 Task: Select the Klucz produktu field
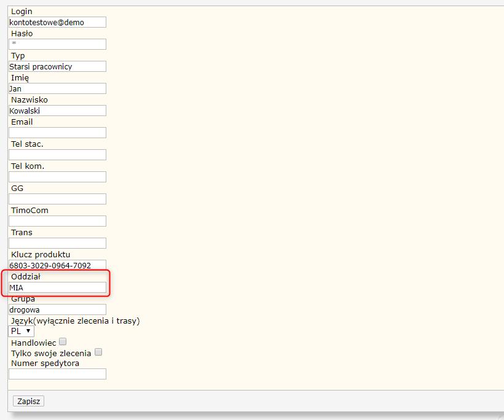point(57,265)
